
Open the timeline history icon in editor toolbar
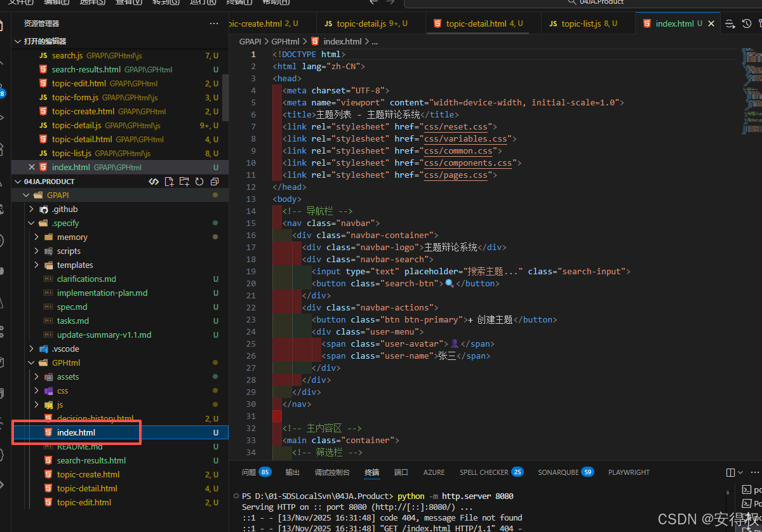click(747, 23)
